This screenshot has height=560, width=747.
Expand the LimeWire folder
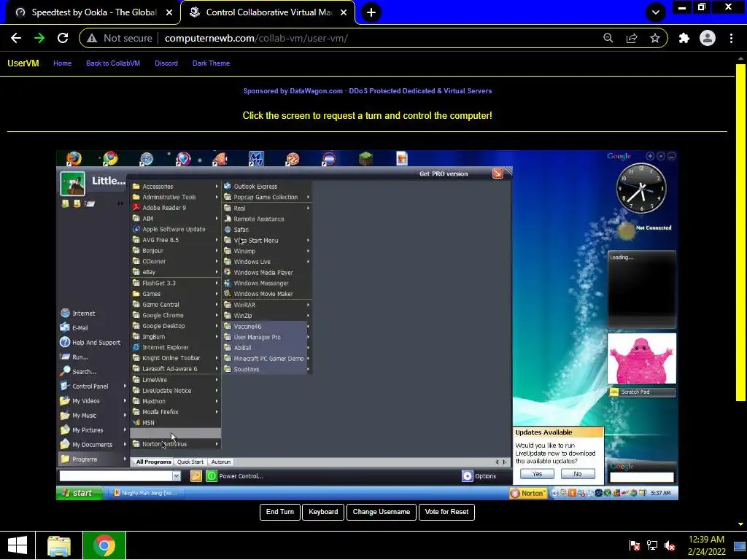(x=175, y=379)
